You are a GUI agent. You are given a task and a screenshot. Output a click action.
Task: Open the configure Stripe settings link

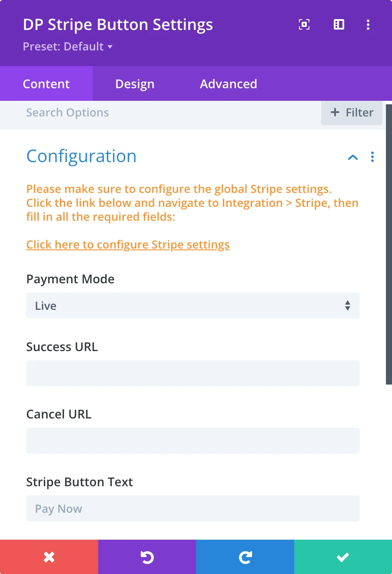coord(128,245)
